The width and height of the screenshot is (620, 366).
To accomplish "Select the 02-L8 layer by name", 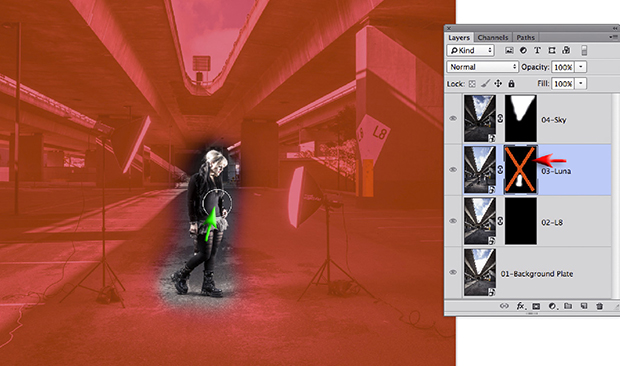I will [x=552, y=223].
